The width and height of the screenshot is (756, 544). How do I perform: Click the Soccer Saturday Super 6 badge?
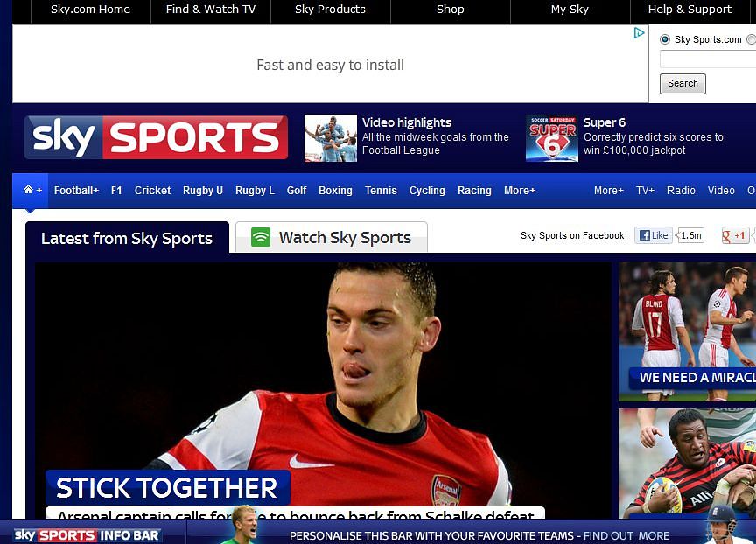552,138
